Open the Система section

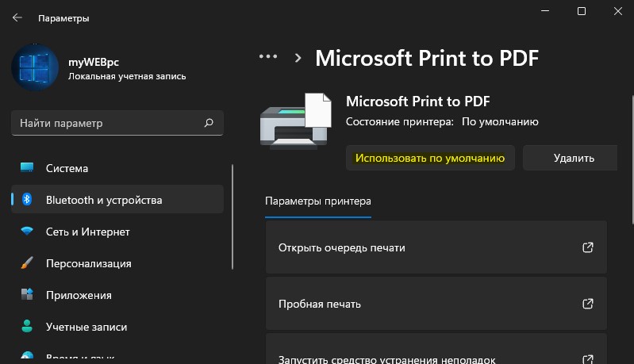(x=117, y=168)
